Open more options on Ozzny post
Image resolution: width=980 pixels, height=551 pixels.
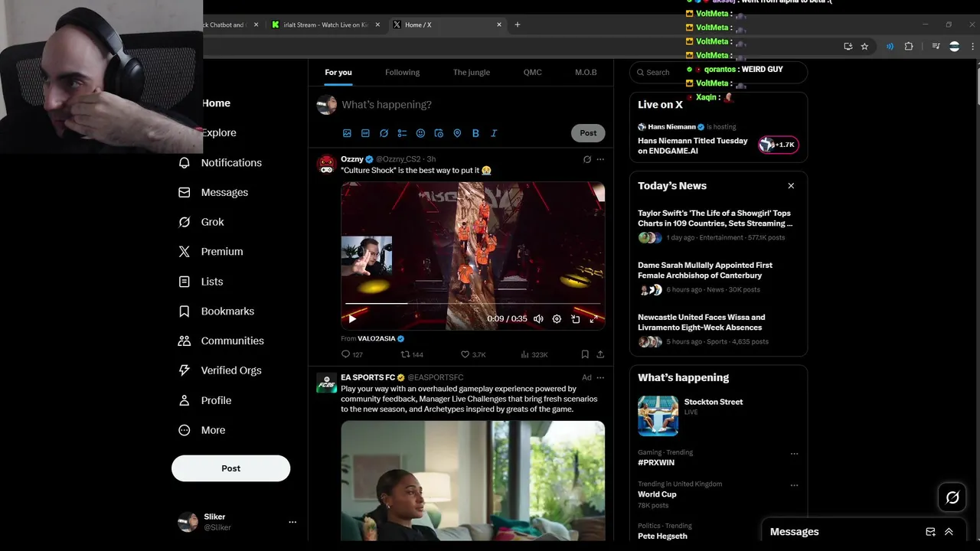point(600,159)
